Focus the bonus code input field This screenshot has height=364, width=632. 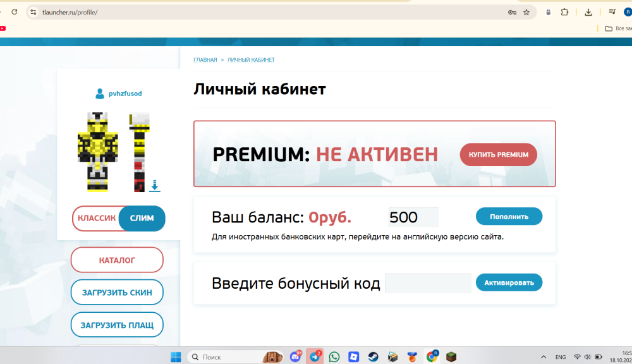(x=428, y=283)
